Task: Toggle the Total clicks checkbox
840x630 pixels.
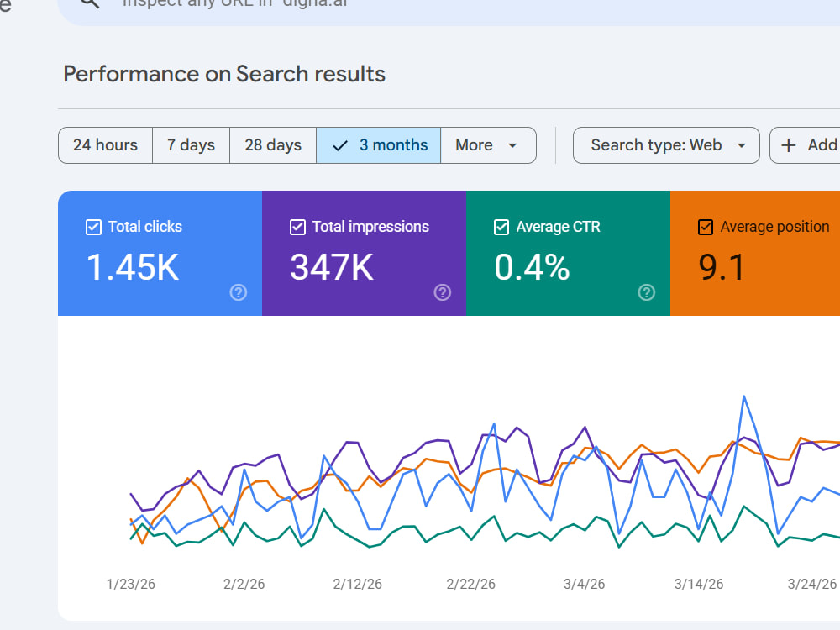Action: point(93,227)
